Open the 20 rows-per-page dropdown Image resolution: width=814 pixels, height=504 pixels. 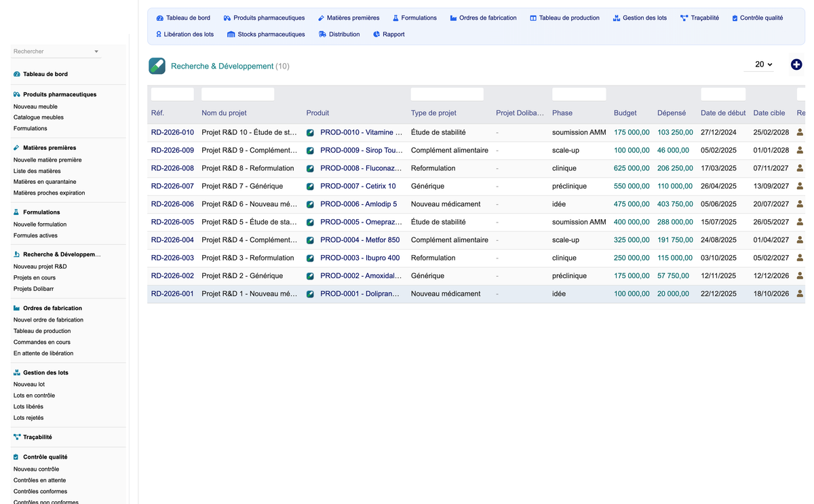pyautogui.click(x=758, y=64)
